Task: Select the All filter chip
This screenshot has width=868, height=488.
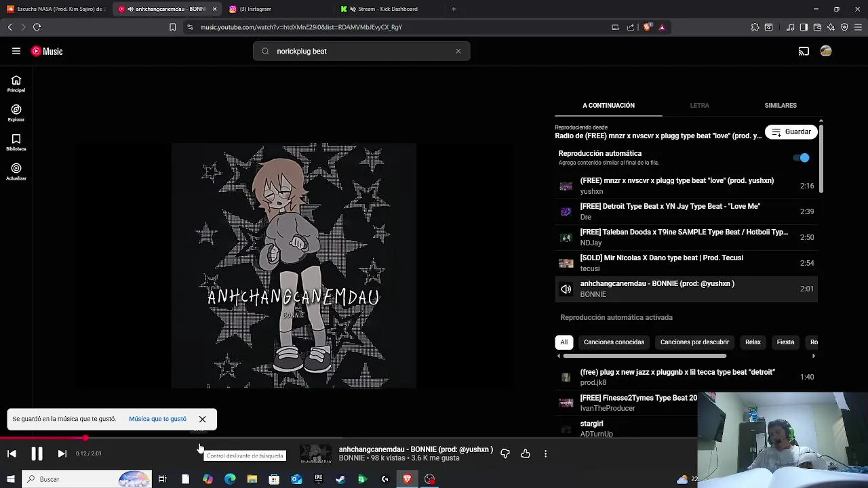Action: point(564,342)
